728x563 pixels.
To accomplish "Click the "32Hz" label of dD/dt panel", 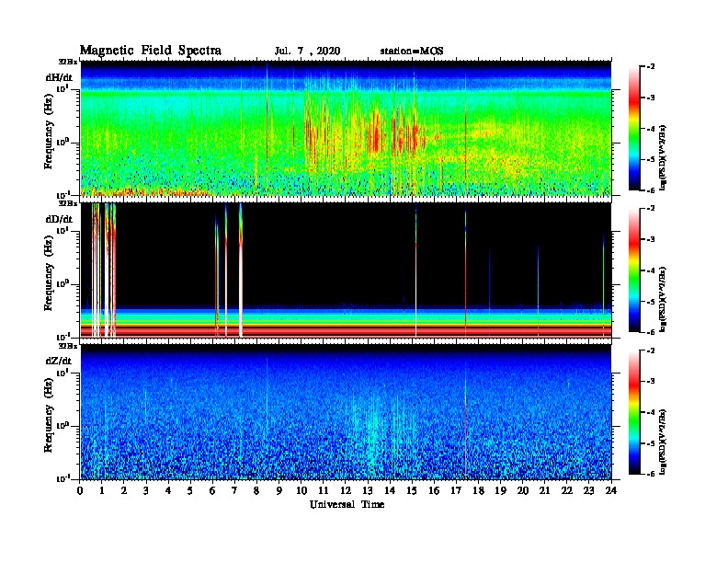I will point(68,203).
